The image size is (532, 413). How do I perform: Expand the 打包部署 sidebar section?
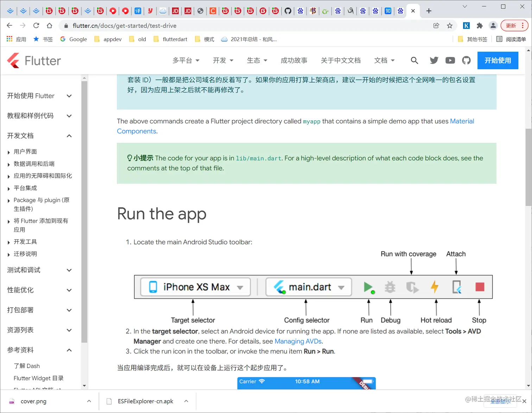point(39,310)
